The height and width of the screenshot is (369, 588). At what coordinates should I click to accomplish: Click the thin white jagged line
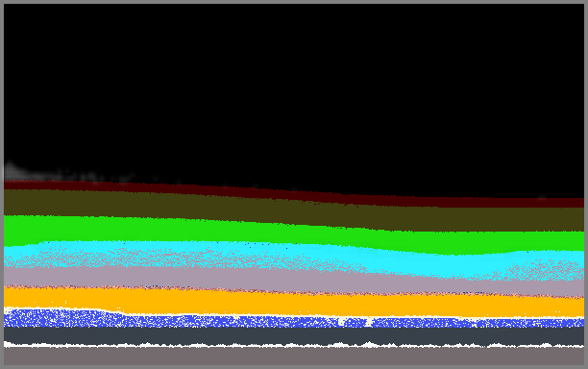coord(294,345)
